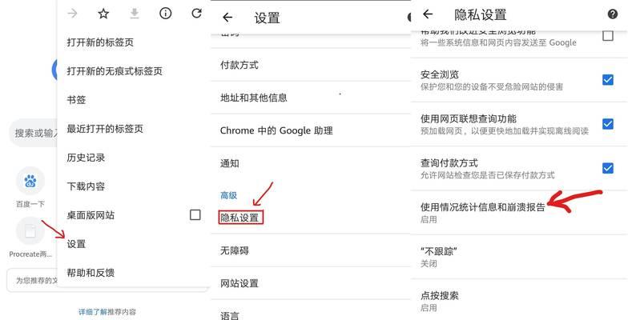This screenshot has height=320, width=644.
Task: Go back from the 隐私设置 screen
Action: point(428,14)
